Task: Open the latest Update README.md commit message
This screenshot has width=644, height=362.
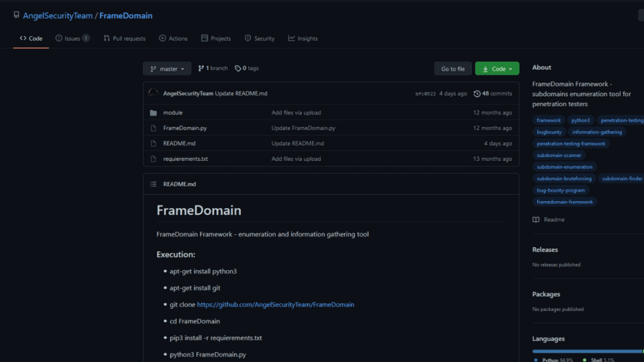Action: [241, 93]
